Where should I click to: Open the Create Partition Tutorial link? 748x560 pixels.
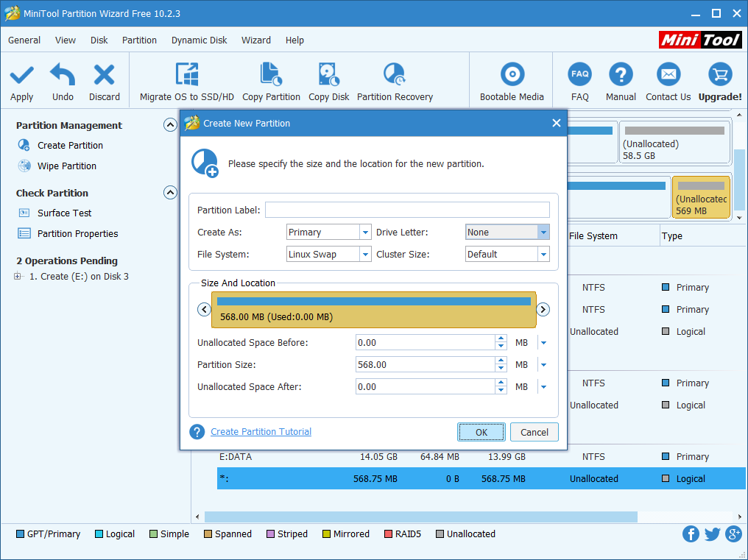point(261,432)
